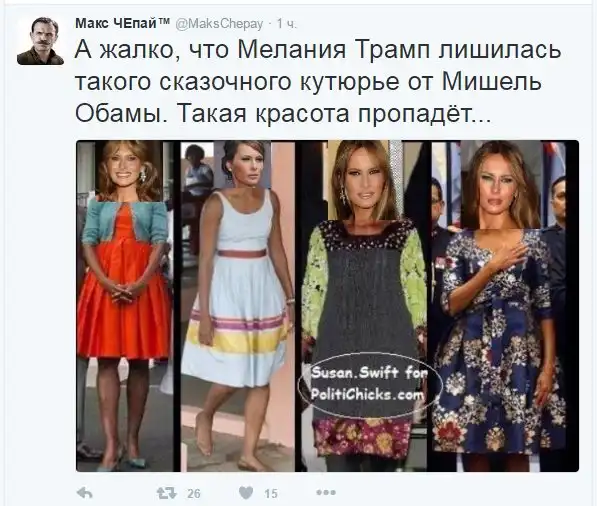Open the author's profile avatar photo
This screenshot has width=597, height=506.
click(x=40, y=41)
